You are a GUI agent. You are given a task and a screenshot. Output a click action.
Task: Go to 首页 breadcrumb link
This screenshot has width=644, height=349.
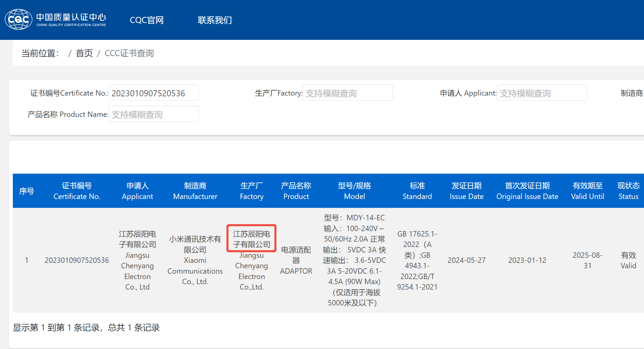84,53
